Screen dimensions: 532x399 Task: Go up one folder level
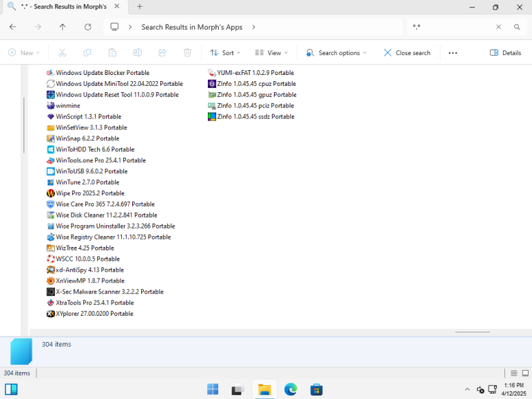63,27
